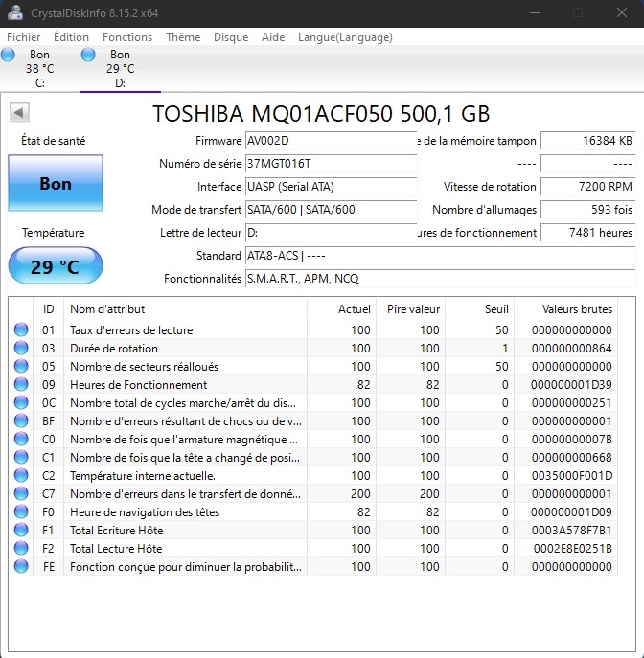The width and height of the screenshot is (644, 658).
Task: Click status orb beside Total Ecriture Hôte
Action: (x=21, y=531)
